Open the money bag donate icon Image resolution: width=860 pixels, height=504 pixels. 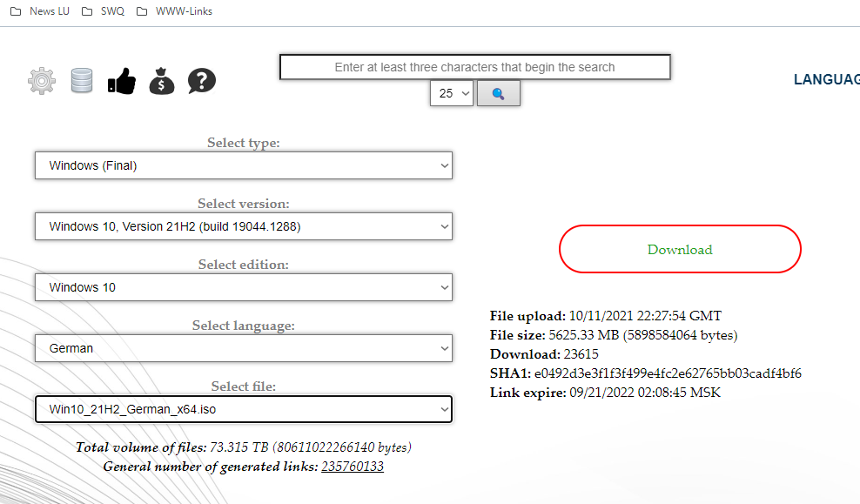coord(162,81)
